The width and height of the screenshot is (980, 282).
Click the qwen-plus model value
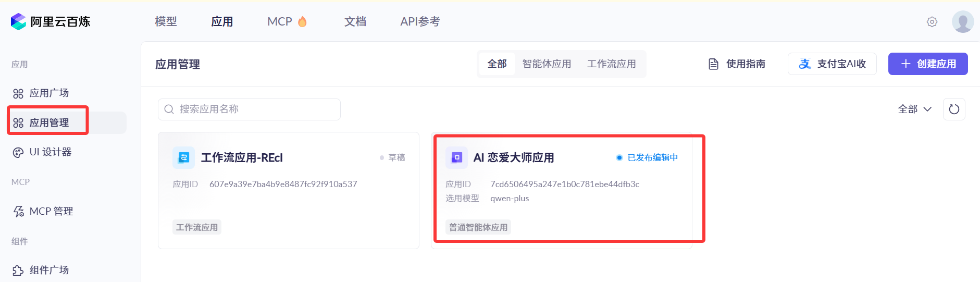pyautogui.click(x=510, y=198)
